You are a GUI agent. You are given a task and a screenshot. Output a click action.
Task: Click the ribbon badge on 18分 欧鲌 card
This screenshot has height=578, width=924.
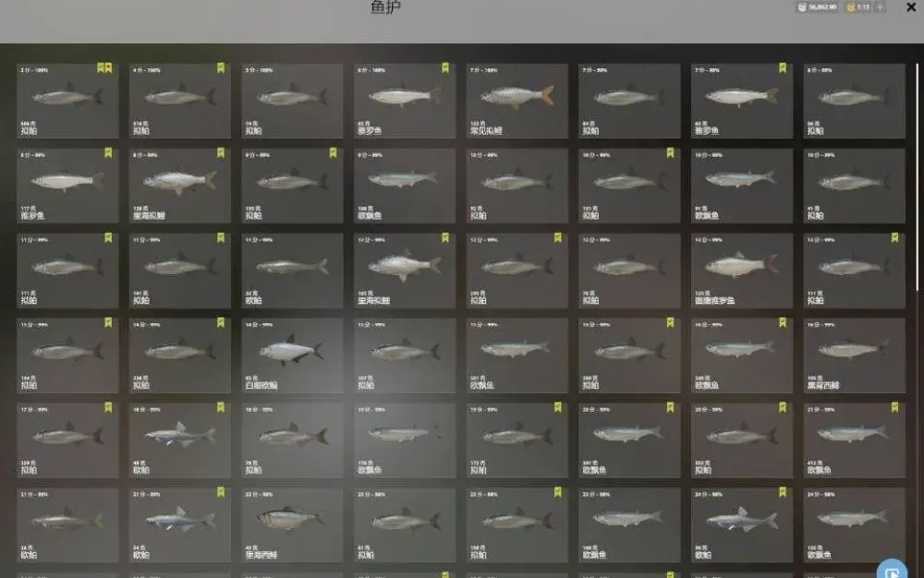pyautogui.click(x=221, y=407)
